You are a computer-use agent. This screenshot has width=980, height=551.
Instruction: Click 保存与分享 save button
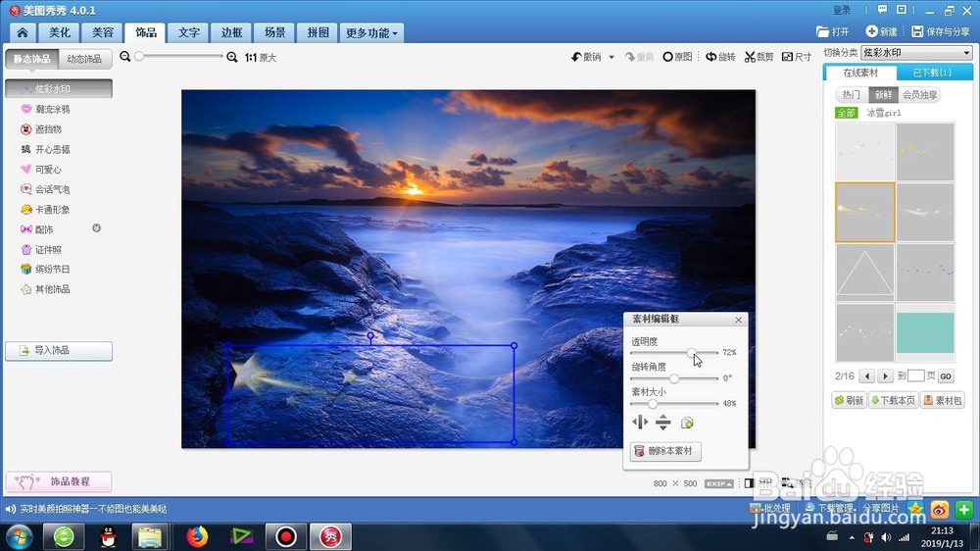941,31
